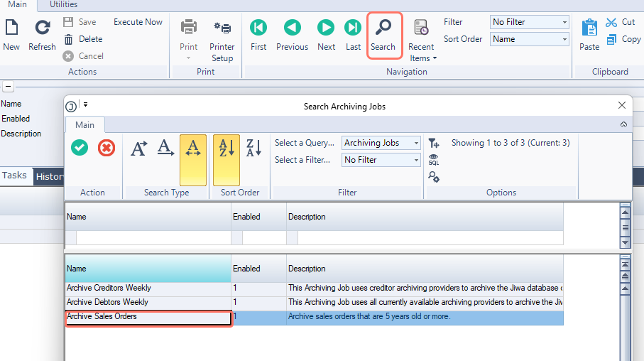Click the Name filter input field
This screenshot has width=644, height=361.
tap(153, 237)
